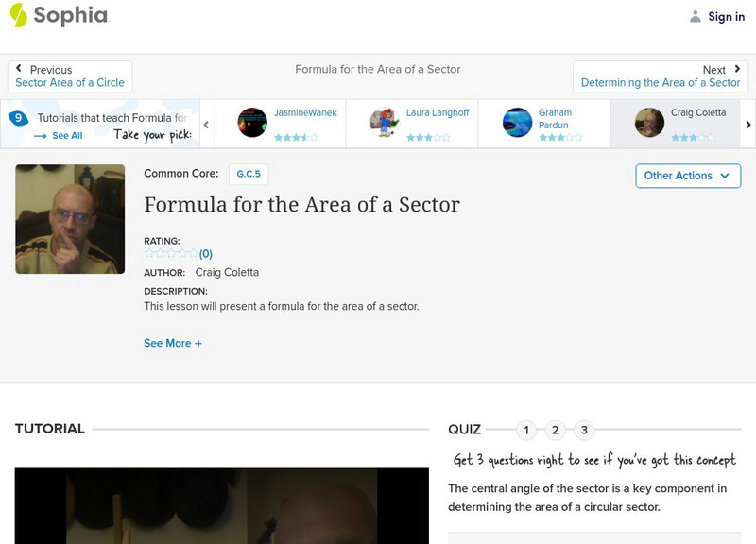The width and height of the screenshot is (756, 544).
Task: Select quiz question 2
Action: tap(556, 431)
